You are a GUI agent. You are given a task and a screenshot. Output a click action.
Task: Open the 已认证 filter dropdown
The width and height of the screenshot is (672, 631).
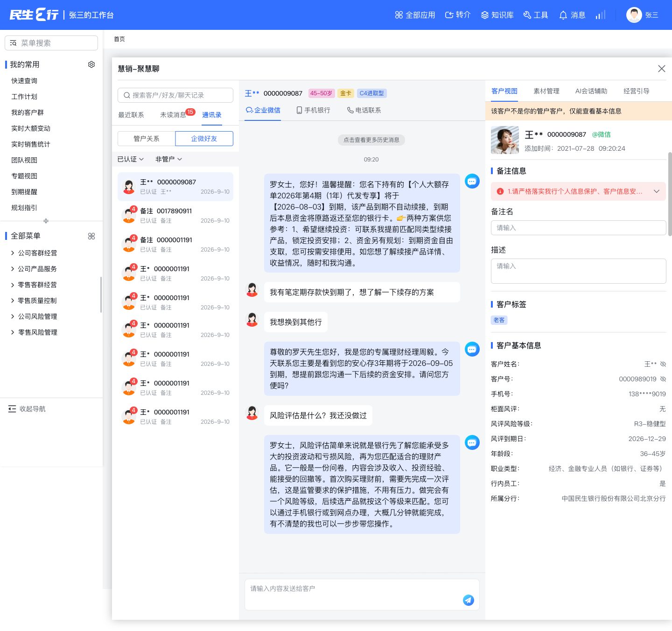point(131,159)
